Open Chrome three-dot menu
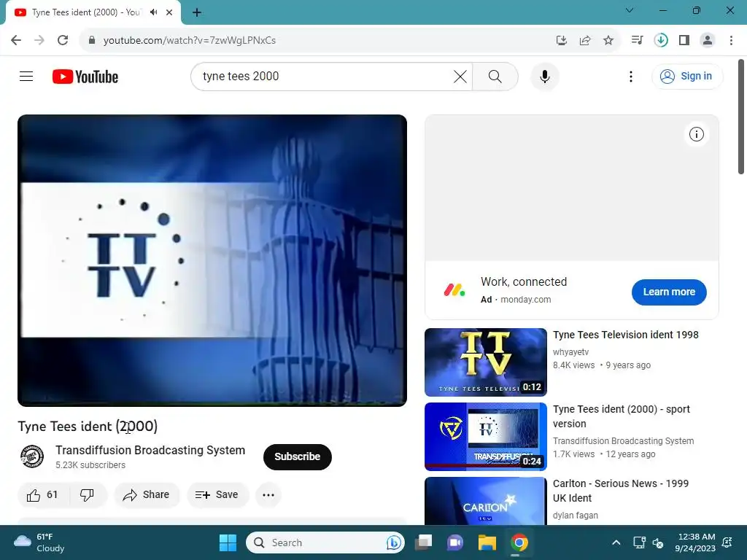Image resolution: width=747 pixels, height=560 pixels. [731, 40]
